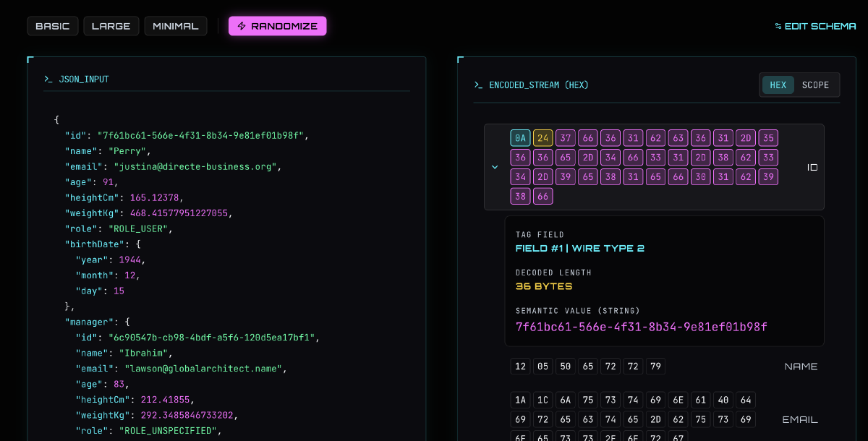Click the RANDOMIZE button
Viewport: 868px width, 441px height.
[278, 26]
